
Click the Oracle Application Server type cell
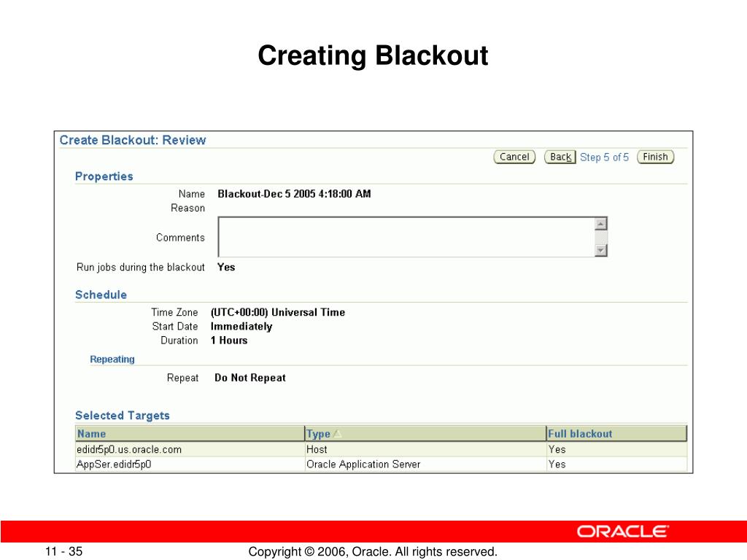click(x=363, y=464)
